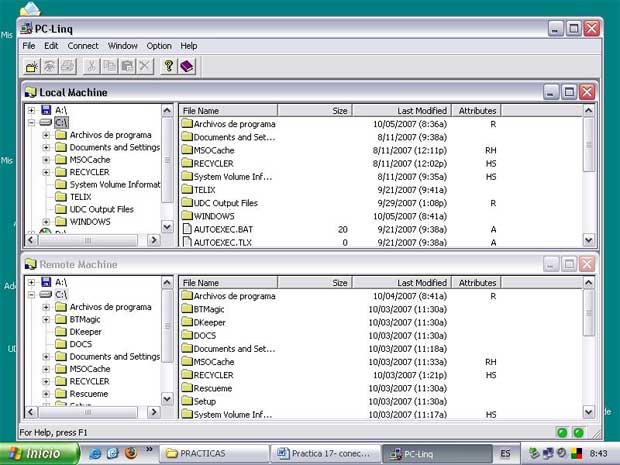
Task: Click Local tree horizontal scrollbar right arrow
Action: click(x=154, y=240)
